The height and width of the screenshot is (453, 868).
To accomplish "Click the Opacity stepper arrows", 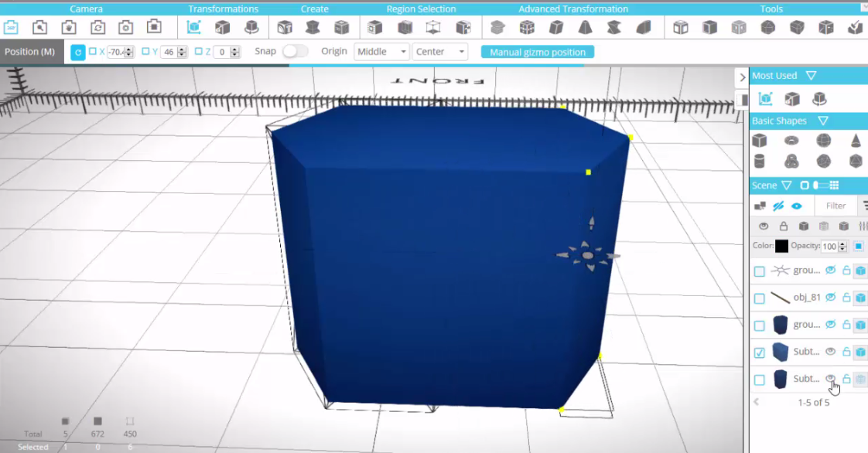I will (x=842, y=246).
